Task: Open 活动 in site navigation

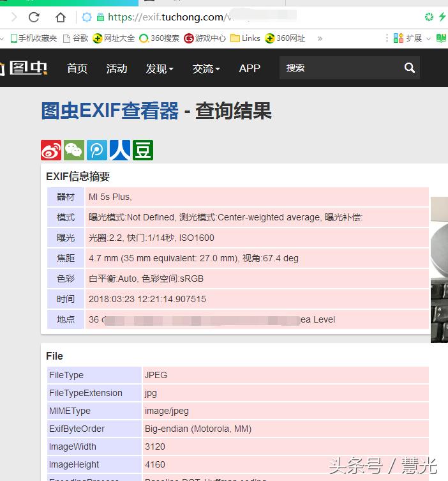Action: [x=117, y=68]
